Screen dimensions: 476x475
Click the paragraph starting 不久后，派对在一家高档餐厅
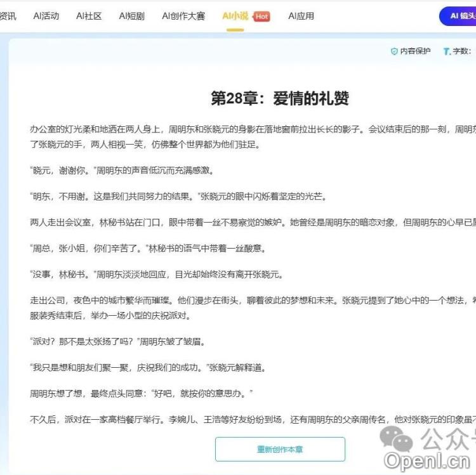tap(253, 419)
